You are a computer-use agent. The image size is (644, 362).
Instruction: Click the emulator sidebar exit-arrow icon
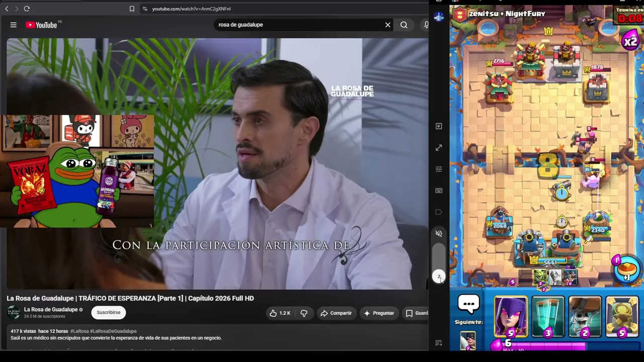[x=439, y=126]
